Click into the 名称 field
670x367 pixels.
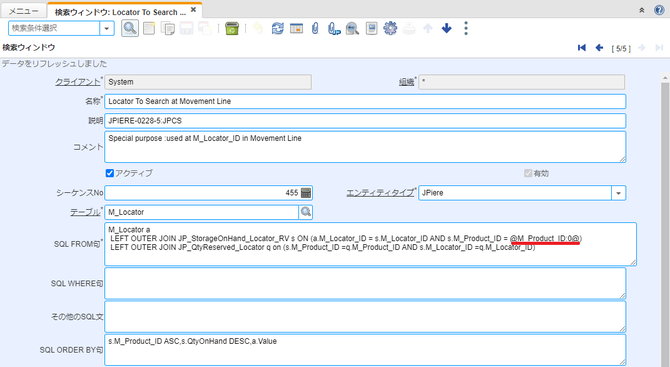365,101
